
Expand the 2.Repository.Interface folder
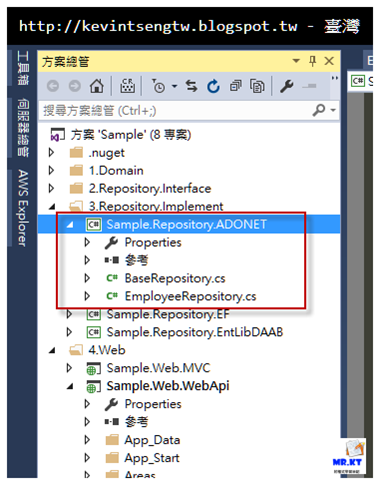pyautogui.click(x=51, y=189)
